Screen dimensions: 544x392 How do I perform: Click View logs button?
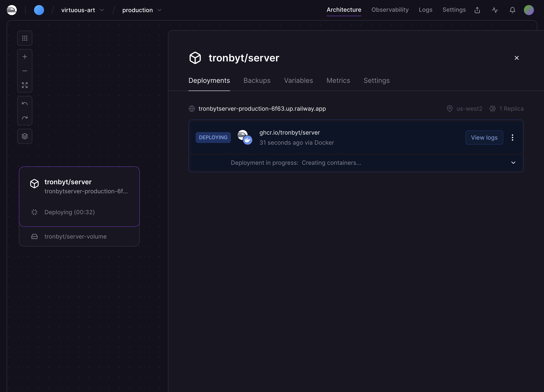click(484, 138)
